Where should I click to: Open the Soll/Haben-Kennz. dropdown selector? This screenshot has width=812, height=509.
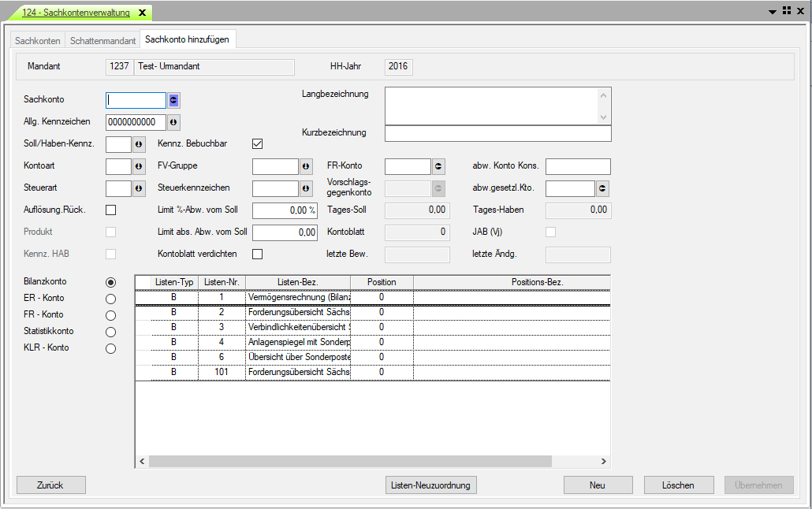(139, 144)
